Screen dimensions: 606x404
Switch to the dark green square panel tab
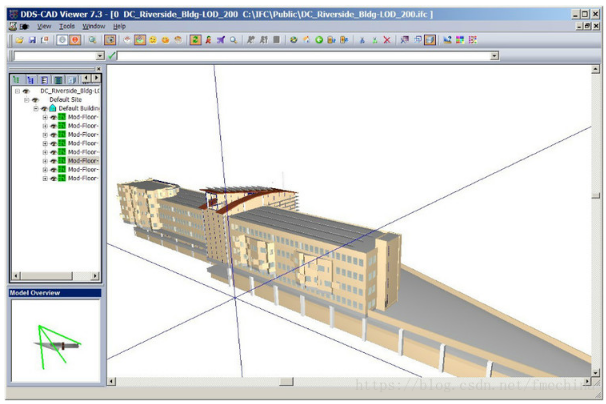pyautogui.click(x=58, y=80)
